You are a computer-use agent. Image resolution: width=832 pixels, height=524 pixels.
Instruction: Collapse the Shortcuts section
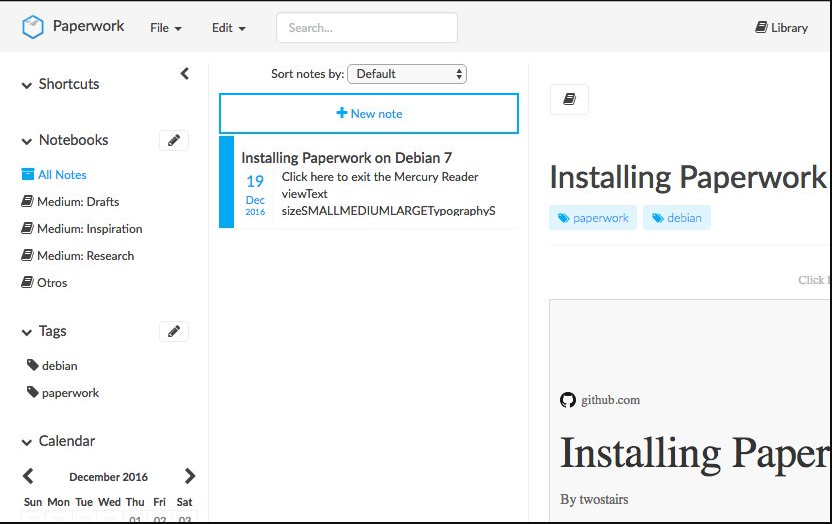(27, 85)
